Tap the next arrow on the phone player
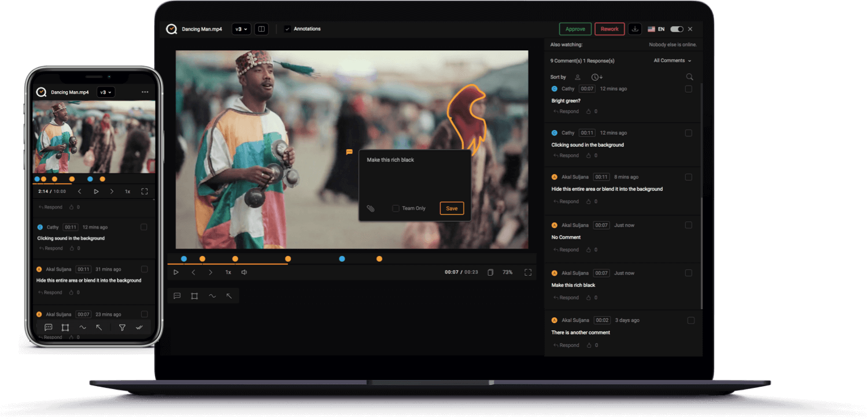 click(x=112, y=191)
